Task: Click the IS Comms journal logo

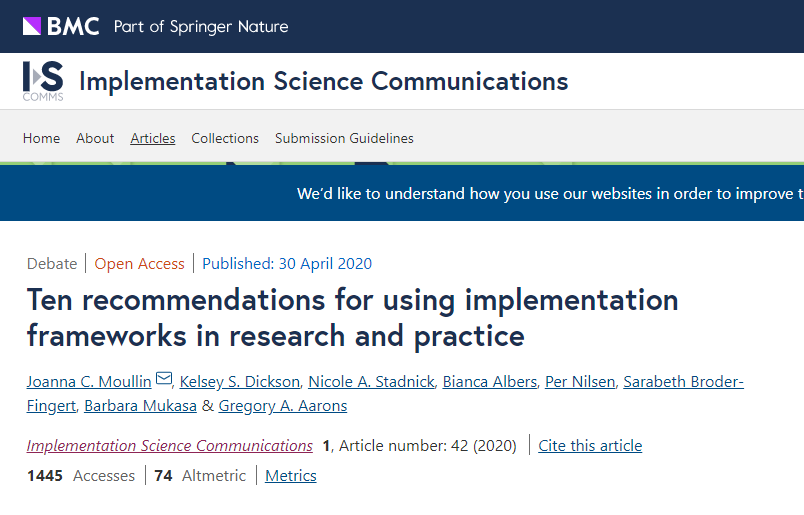Action: click(43, 81)
